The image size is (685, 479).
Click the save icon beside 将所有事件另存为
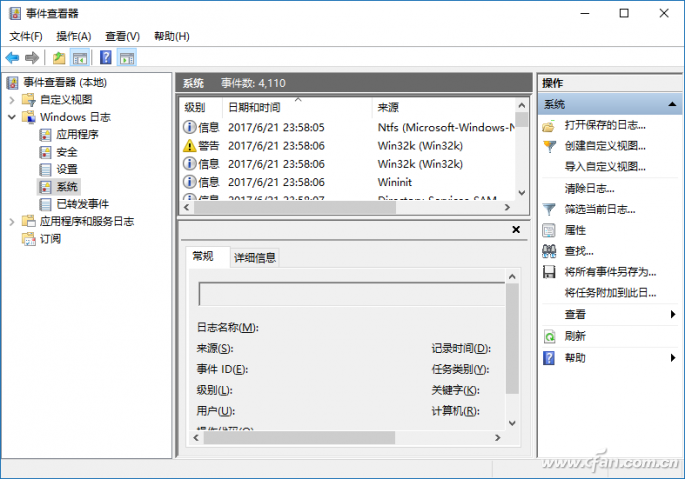549,272
